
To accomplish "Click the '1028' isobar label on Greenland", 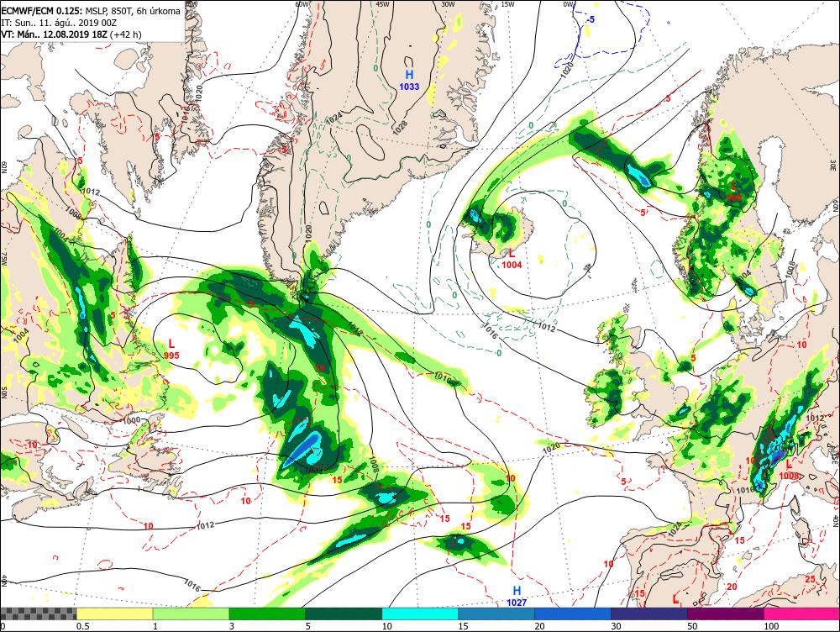I will [400, 127].
